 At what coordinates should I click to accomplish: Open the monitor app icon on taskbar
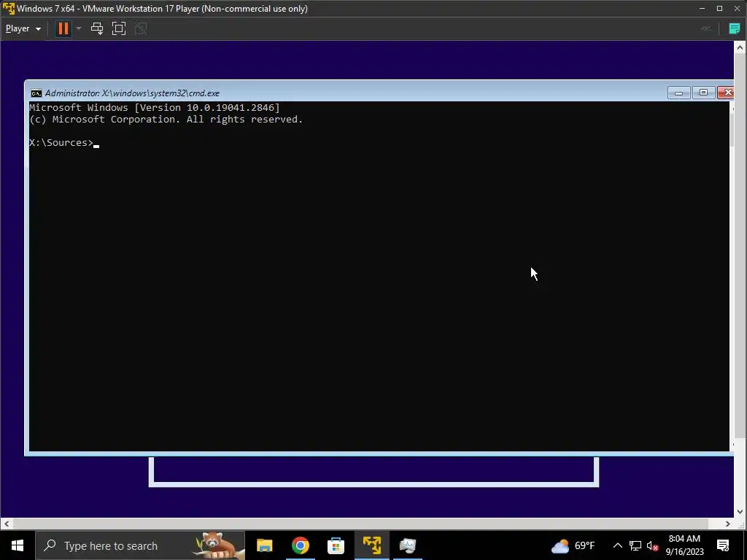pos(407,545)
